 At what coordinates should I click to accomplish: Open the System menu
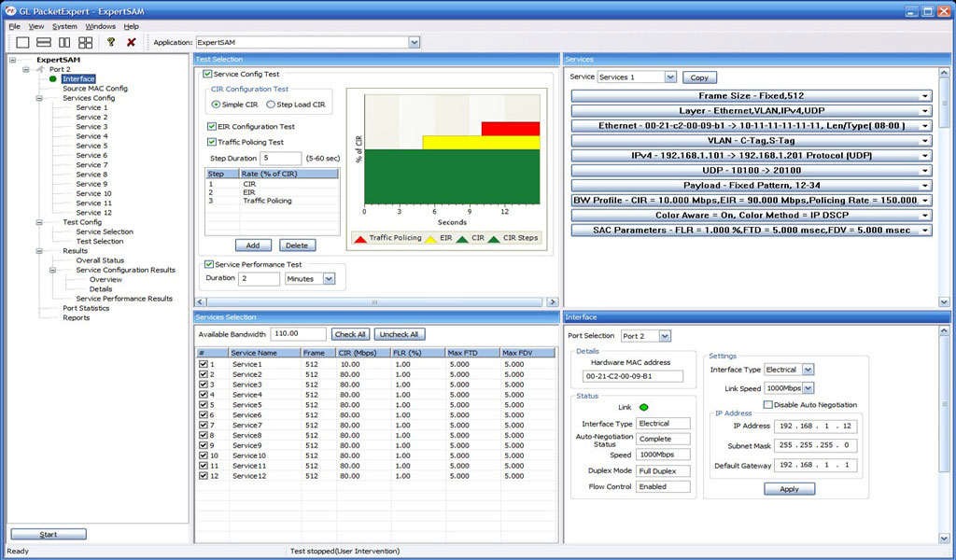pos(64,26)
